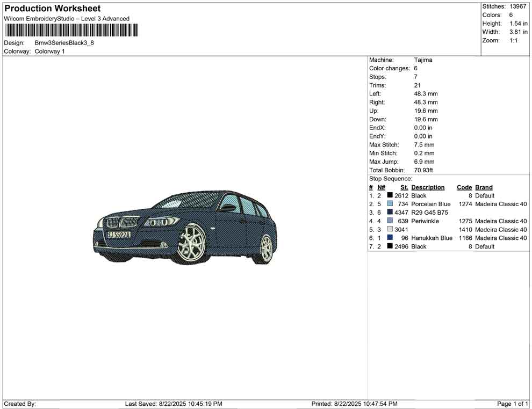This screenshot has height=409, width=532.
Task: Pick the R29 G45 B75 color swatch
Action: coord(390,213)
